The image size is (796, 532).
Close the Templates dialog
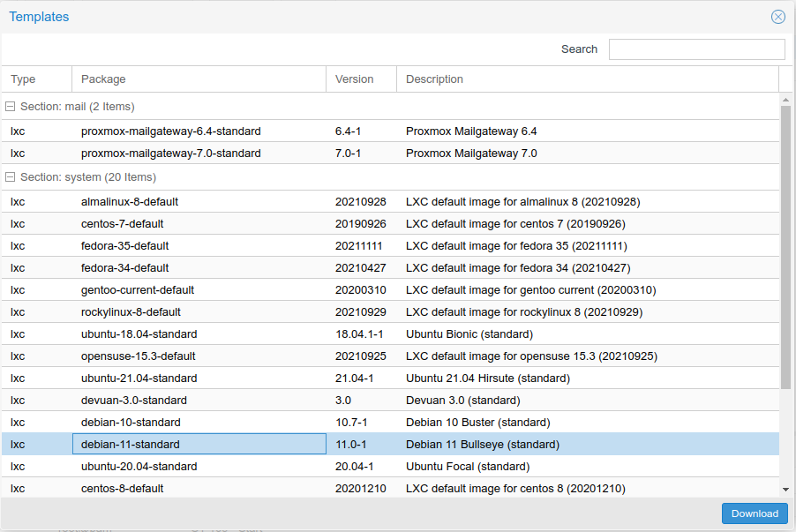(x=777, y=17)
